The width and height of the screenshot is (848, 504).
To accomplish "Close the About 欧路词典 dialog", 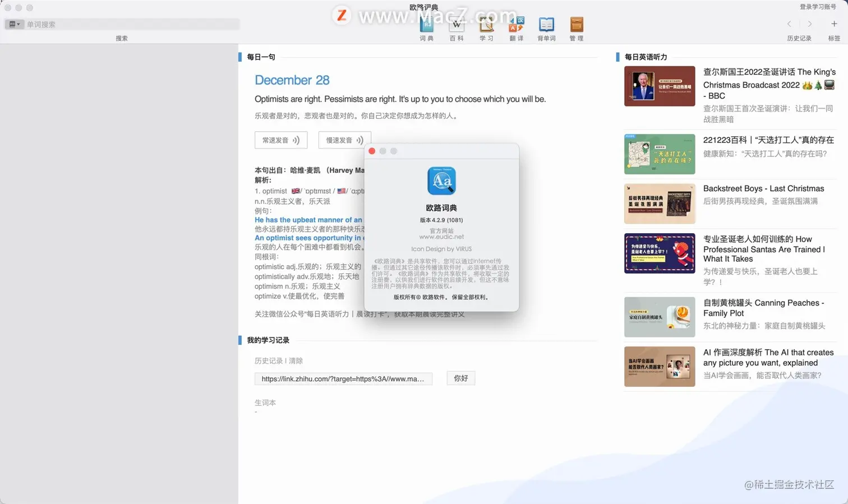I will [x=372, y=151].
